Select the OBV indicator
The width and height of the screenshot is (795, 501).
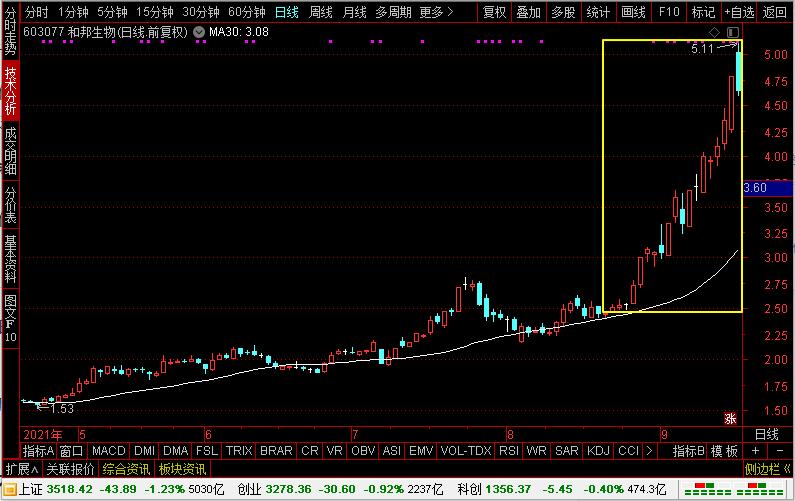point(363,451)
